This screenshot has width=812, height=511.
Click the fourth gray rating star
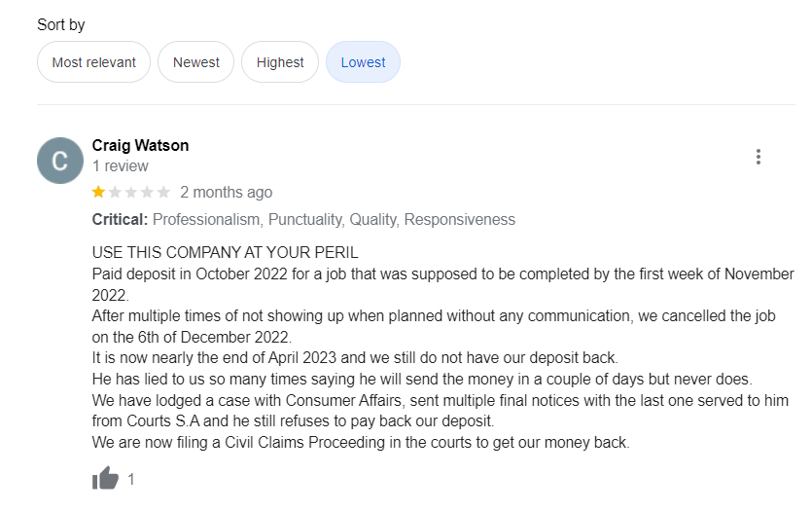[x=148, y=192]
